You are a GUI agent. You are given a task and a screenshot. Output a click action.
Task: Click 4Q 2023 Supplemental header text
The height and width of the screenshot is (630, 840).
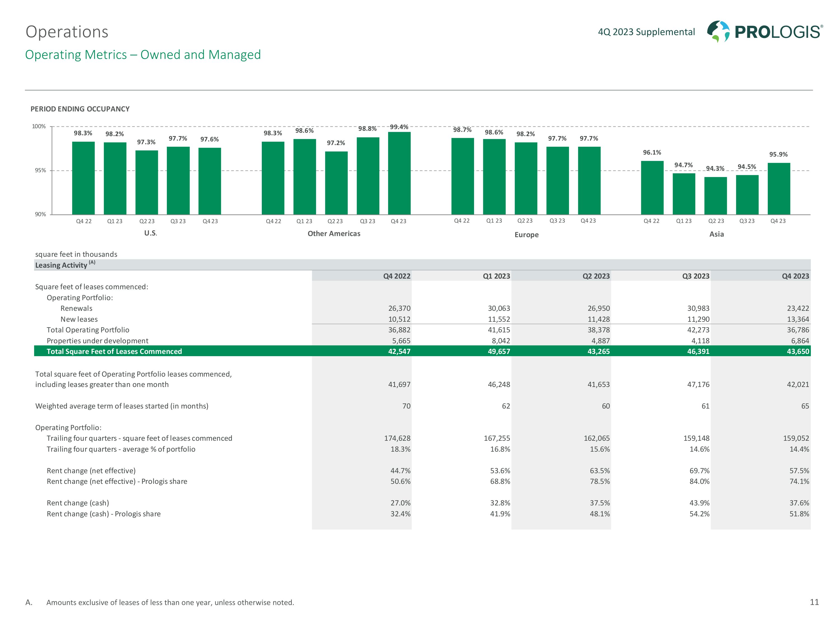pos(646,32)
